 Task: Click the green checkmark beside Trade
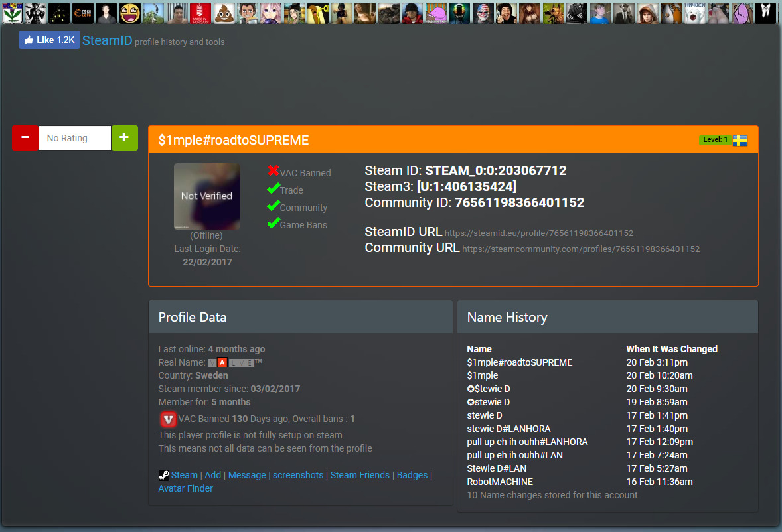click(274, 188)
